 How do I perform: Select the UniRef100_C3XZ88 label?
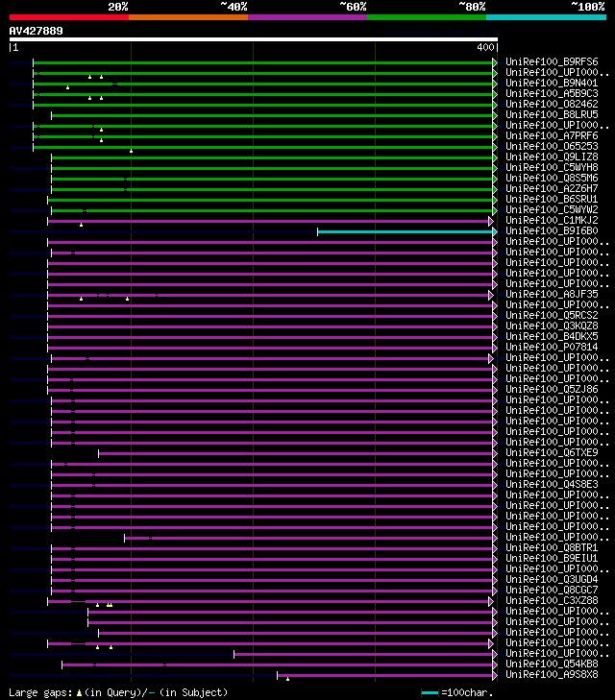coord(552,600)
